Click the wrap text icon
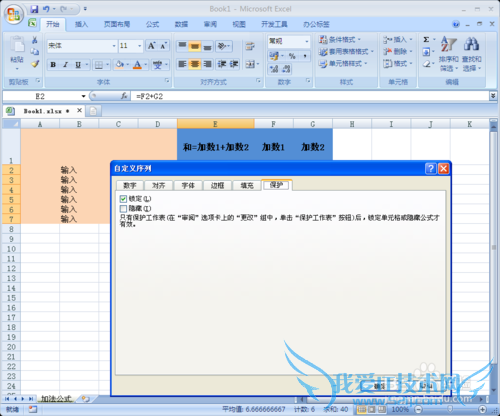Viewport: 500px width, 416px height. (x=250, y=46)
